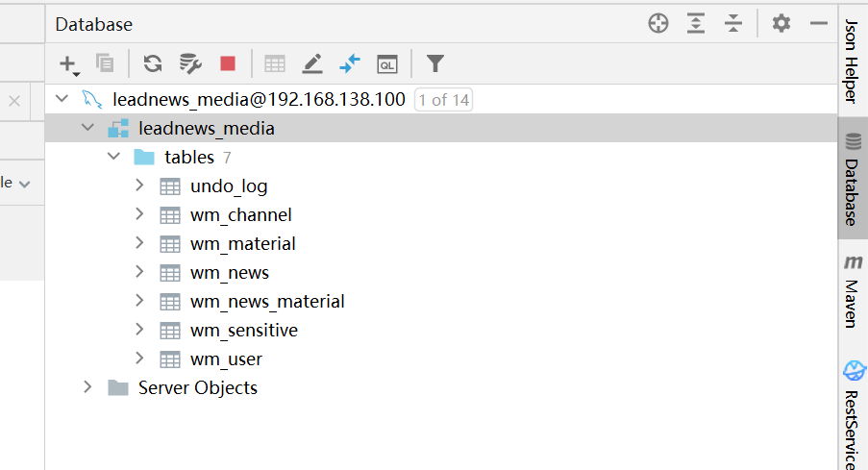Select the wm_sensitive table
This screenshot has height=470, width=868.
pyautogui.click(x=243, y=330)
